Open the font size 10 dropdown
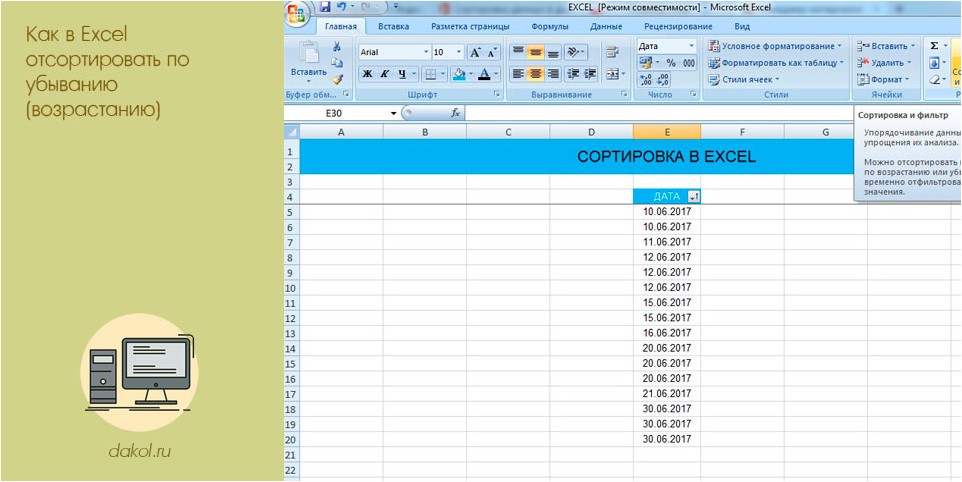This screenshot has height=482, width=962. (459, 53)
